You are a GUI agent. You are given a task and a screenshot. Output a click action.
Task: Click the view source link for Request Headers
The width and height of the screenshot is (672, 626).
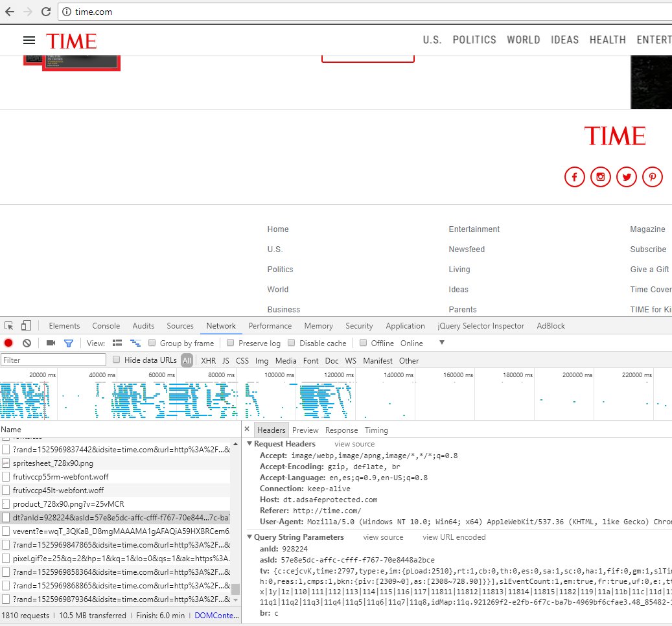coord(354,443)
